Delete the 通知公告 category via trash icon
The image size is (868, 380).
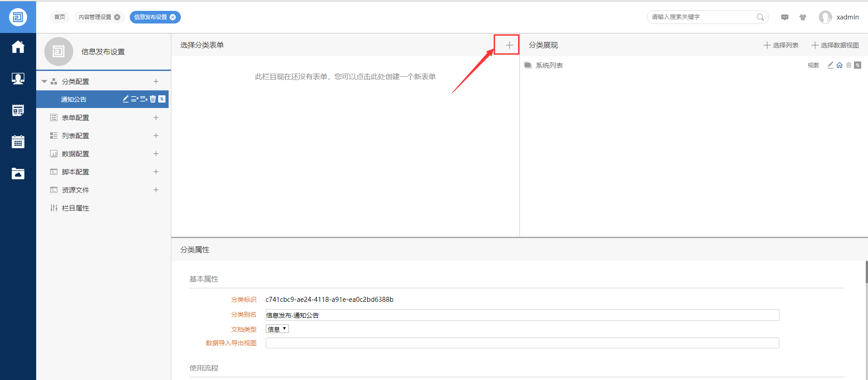point(153,99)
